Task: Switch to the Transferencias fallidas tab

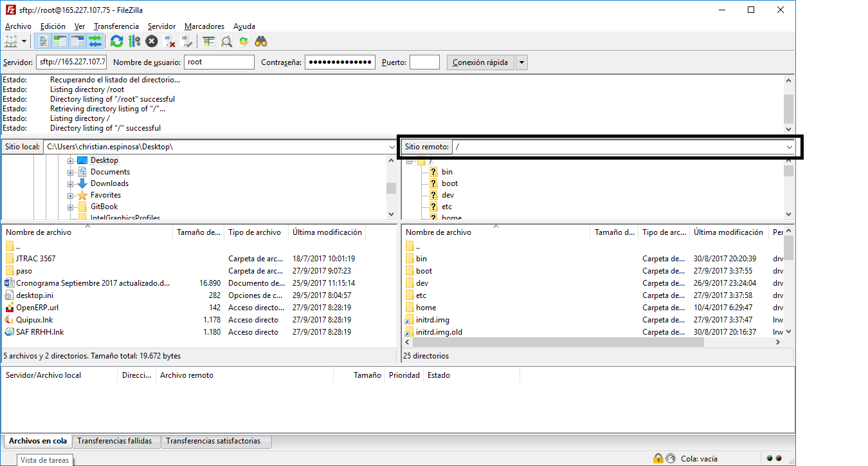Action: click(x=114, y=441)
